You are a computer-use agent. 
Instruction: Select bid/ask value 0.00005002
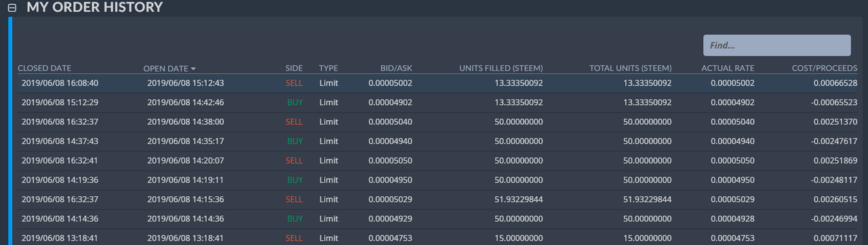click(391, 83)
